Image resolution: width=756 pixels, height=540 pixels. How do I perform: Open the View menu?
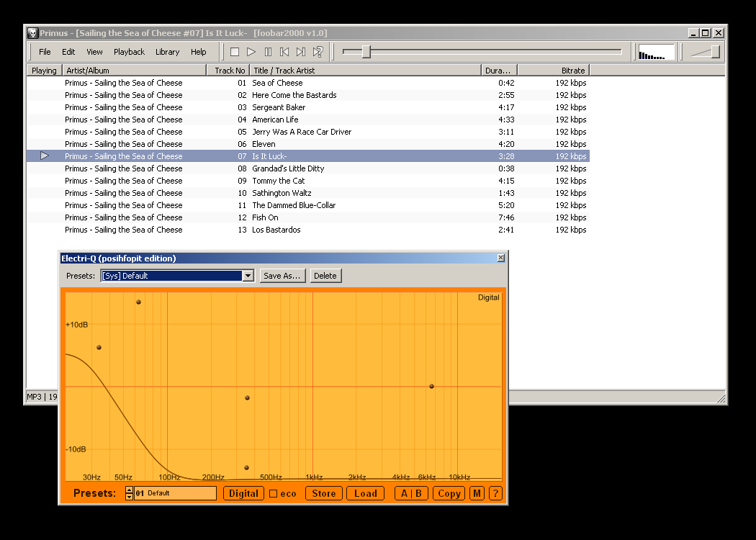click(94, 52)
